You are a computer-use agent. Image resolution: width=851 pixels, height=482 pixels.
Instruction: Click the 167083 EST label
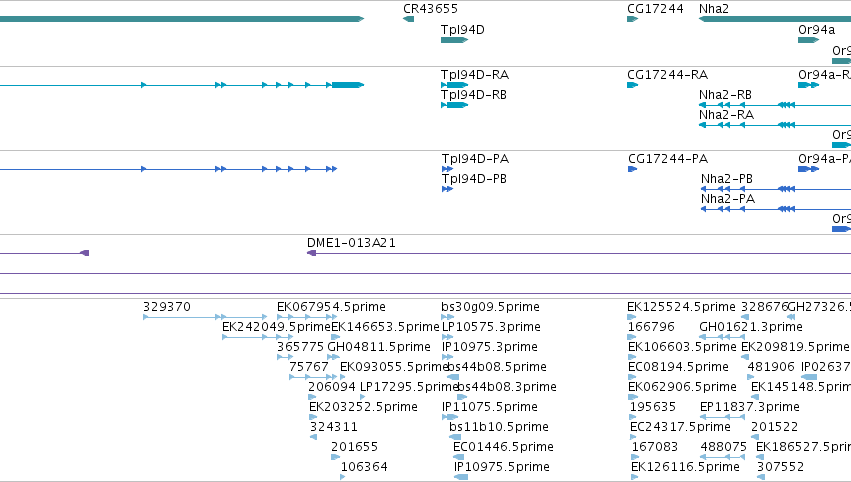[655, 447]
